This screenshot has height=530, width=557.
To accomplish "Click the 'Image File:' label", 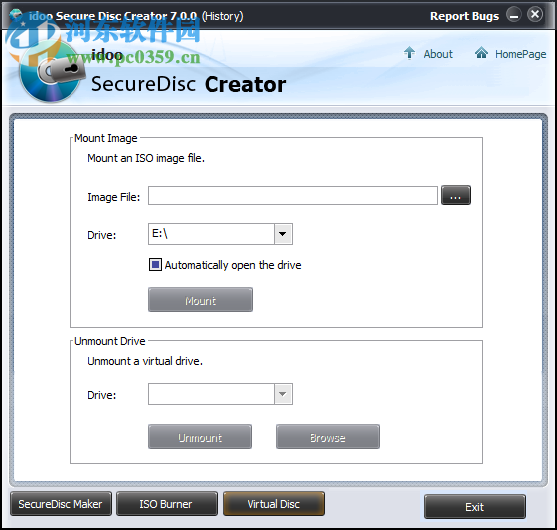I will [x=114, y=197].
